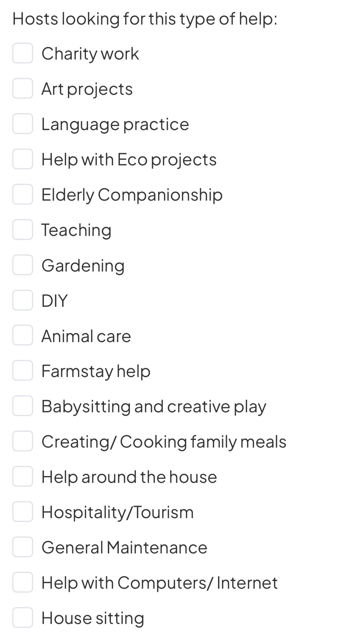
Task: Tick the Gardening checkbox
Action: click(23, 265)
